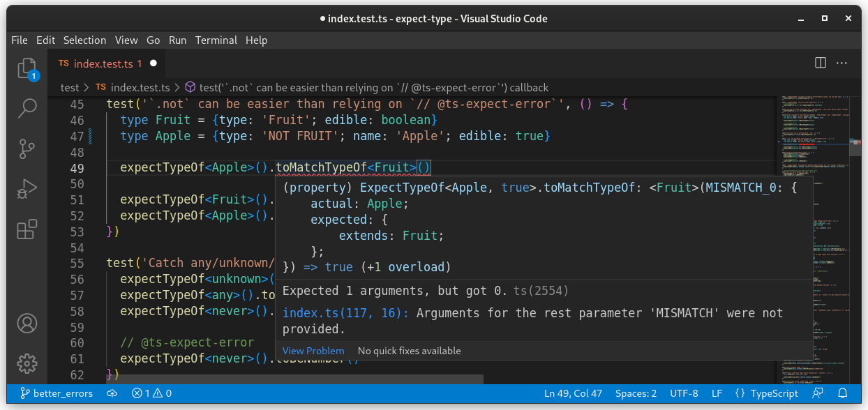Split the editor to the right
The height and width of the screenshot is (410, 868).
[821, 63]
